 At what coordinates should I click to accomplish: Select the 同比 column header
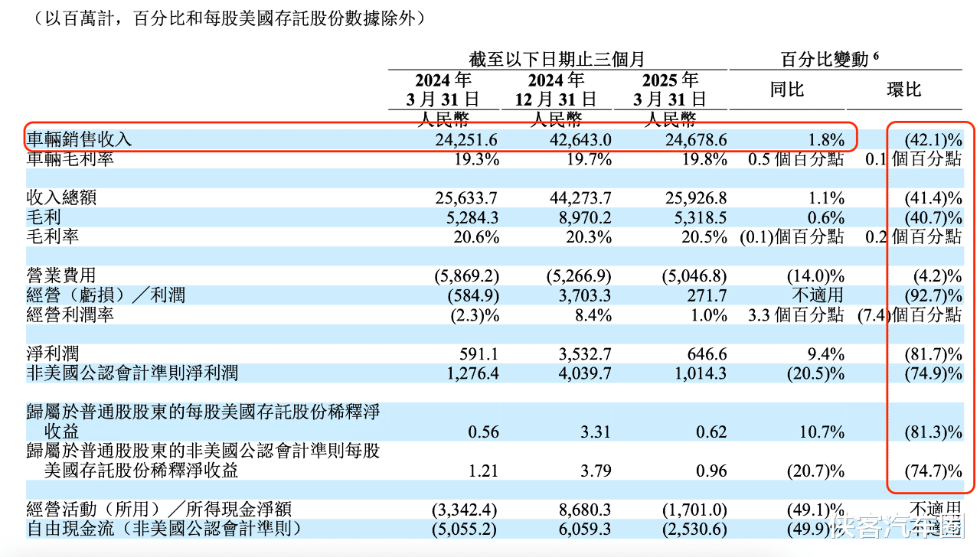pos(787,90)
